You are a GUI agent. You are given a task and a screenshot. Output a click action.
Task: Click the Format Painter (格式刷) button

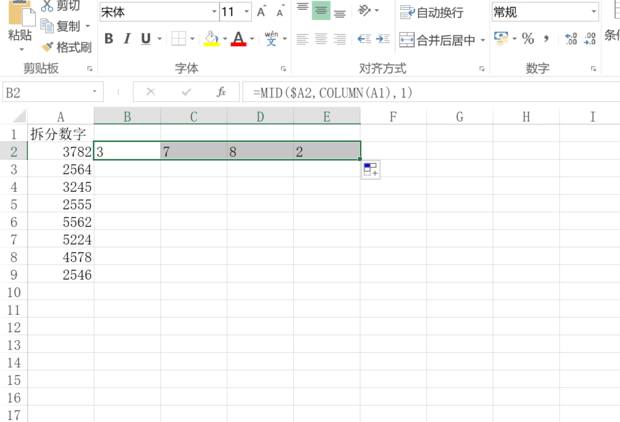tap(66, 47)
